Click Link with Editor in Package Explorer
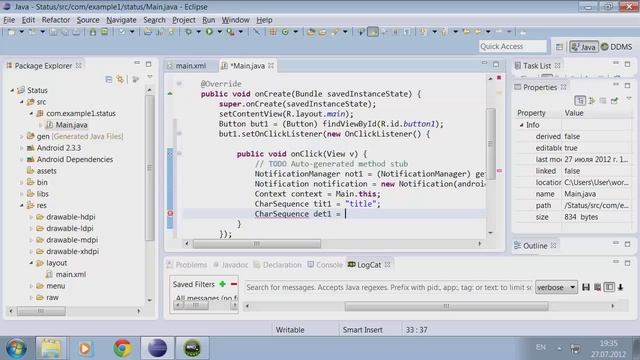The height and width of the screenshot is (360, 640). 120,79
